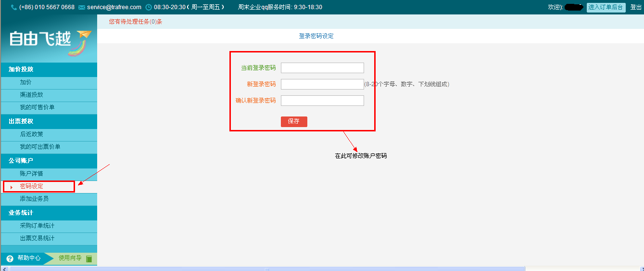Click the 确认新登录密码 input box

pyautogui.click(x=322, y=101)
